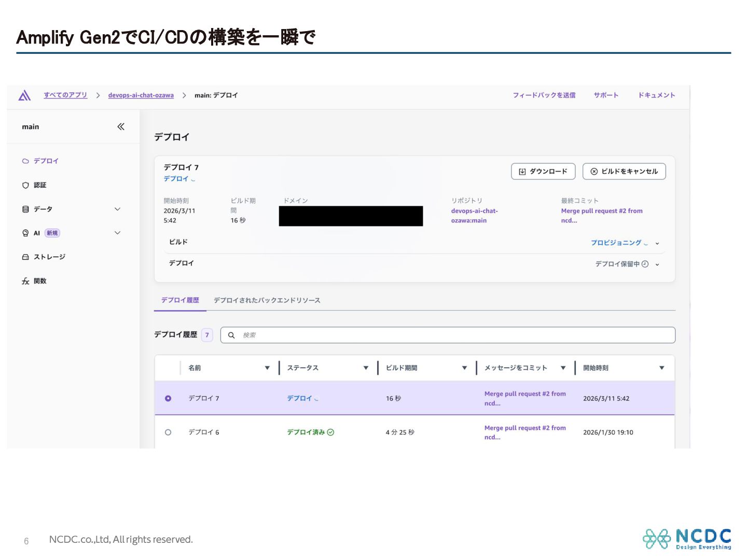Open the ビルド期間 column filter dropdown
Image resolution: width=747 pixels, height=560 pixels.
(x=464, y=368)
